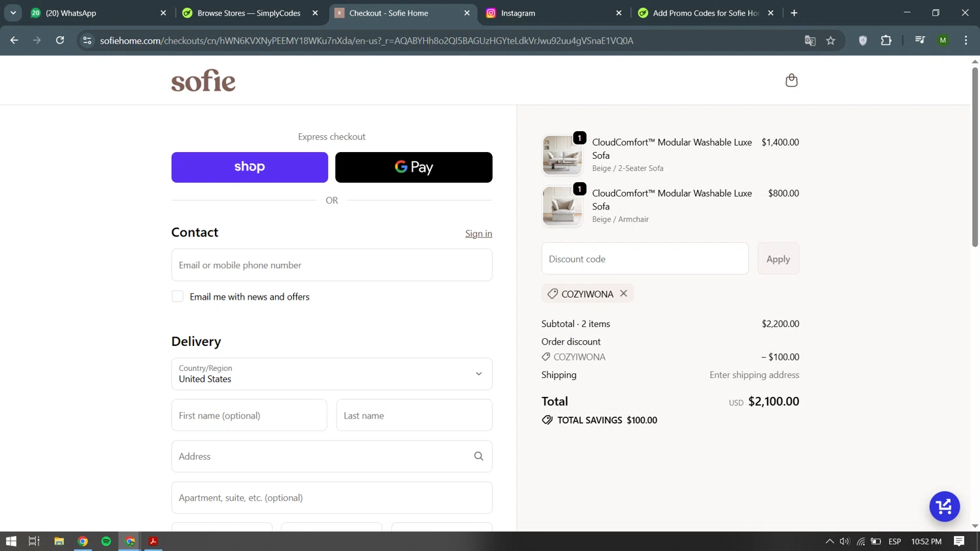This screenshot has height=551, width=980.
Task: Open a new browser tab
Action: [794, 13]
